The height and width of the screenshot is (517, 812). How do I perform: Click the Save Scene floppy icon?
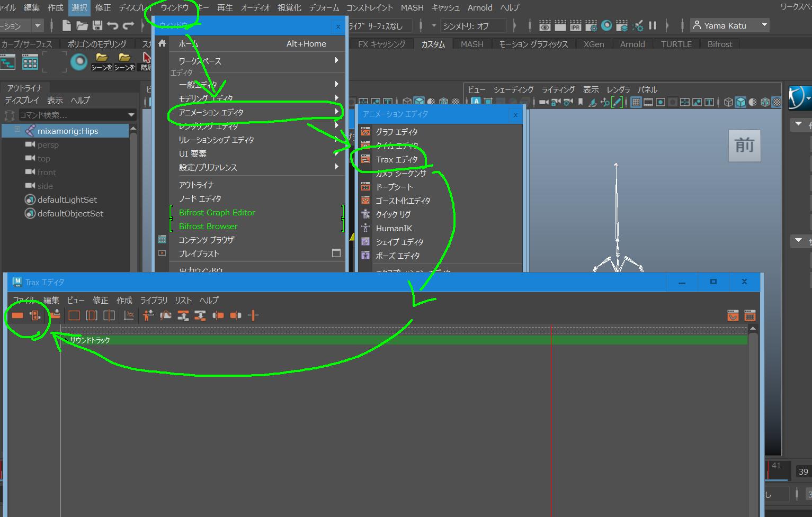pyautogui.click(x=97, y=25)
